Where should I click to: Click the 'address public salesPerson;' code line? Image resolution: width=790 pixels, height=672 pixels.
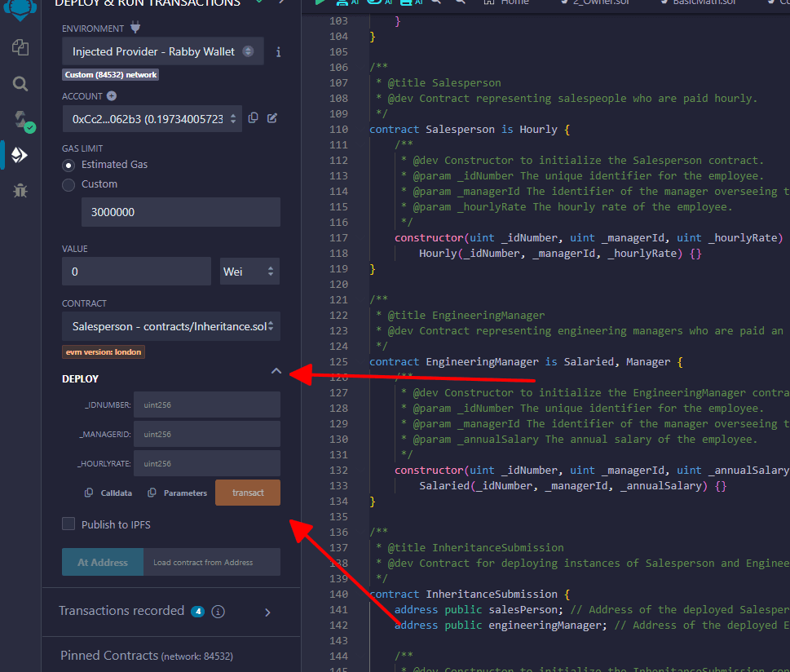[x=479, y=610]
